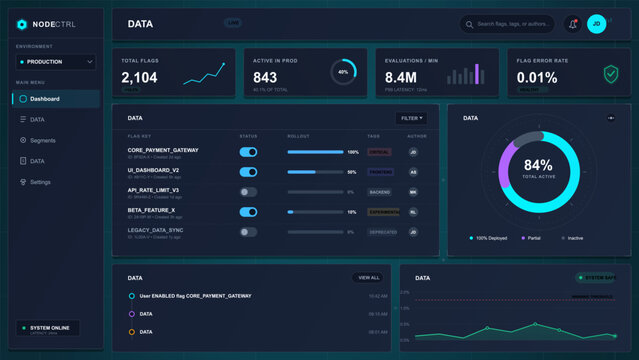Open sidebar DATA item with list icon
The image size is (639, 360).
click(56, 119)
